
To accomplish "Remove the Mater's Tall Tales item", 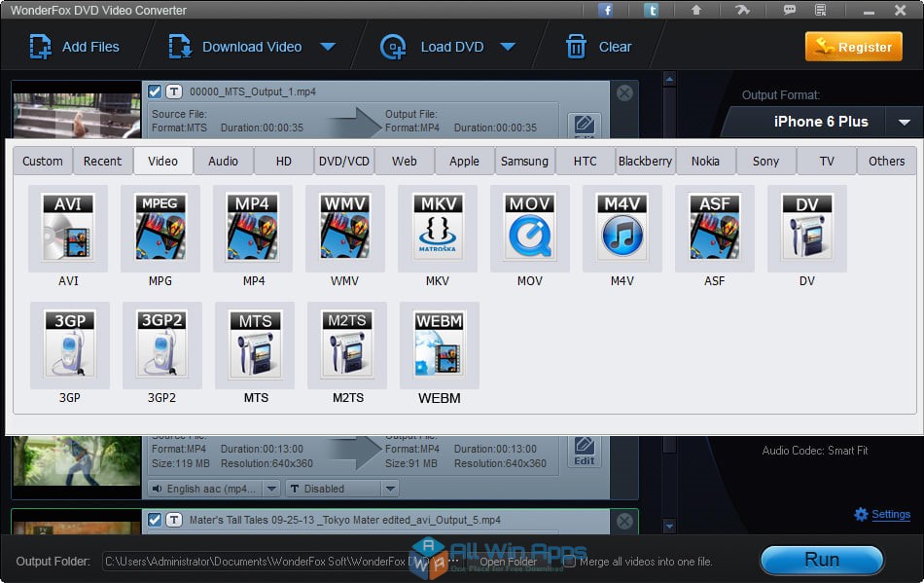I will click(624, 521).
